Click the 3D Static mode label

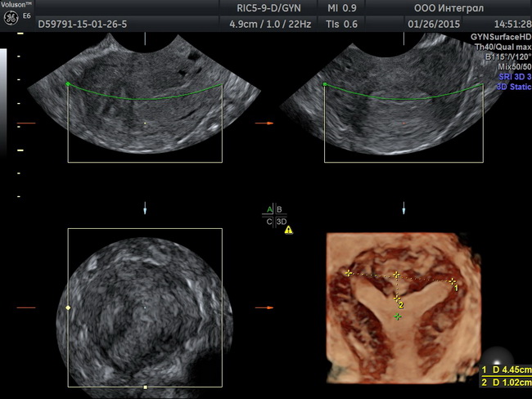point(512,85)
